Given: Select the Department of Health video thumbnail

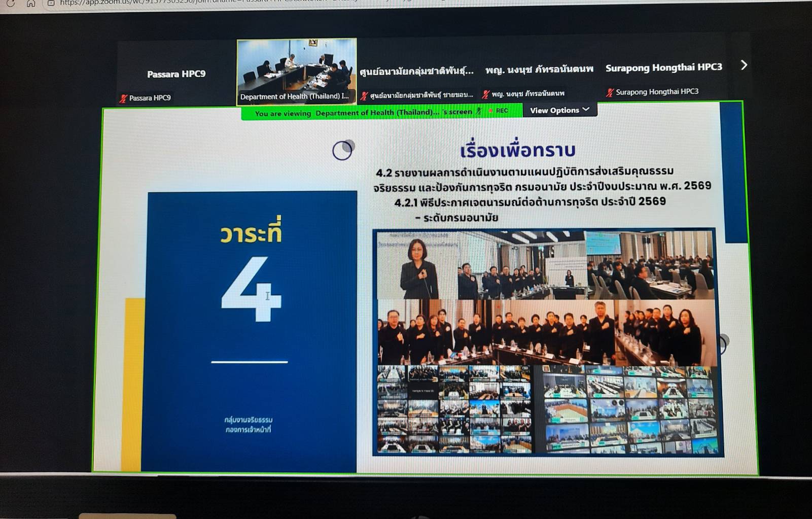Looking at the screenshot, I should (297, 71).
